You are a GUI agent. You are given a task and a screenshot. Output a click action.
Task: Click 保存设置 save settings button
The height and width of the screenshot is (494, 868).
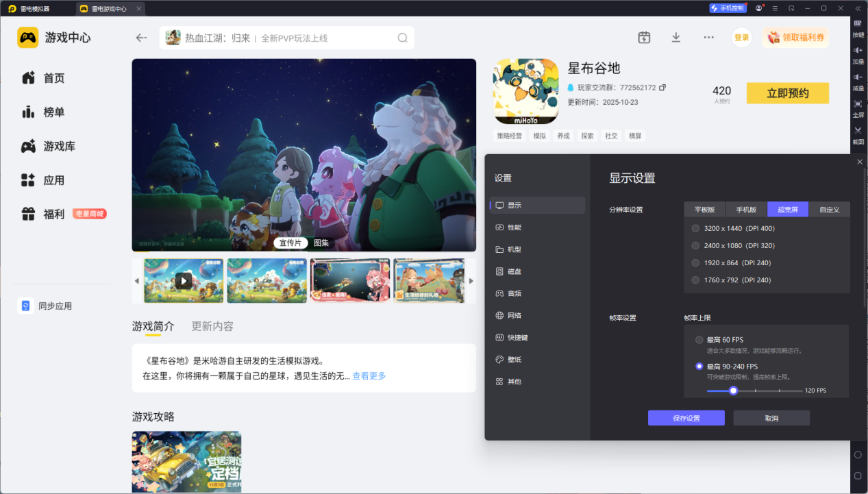686,418
